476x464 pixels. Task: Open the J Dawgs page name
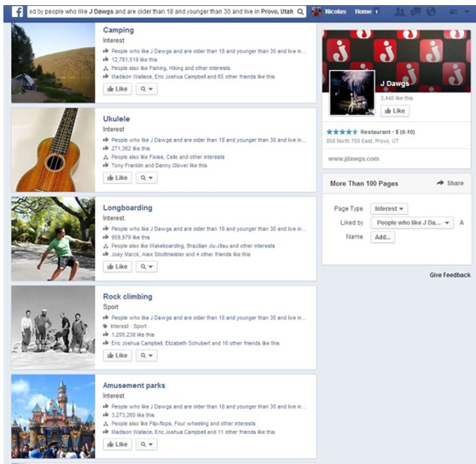tap(395, 84)
